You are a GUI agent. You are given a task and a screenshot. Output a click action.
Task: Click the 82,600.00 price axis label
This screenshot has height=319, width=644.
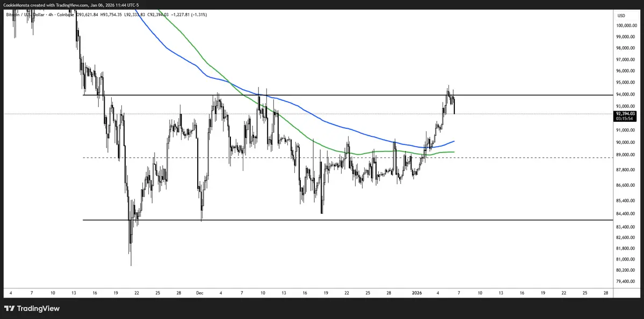click(626, 238)
